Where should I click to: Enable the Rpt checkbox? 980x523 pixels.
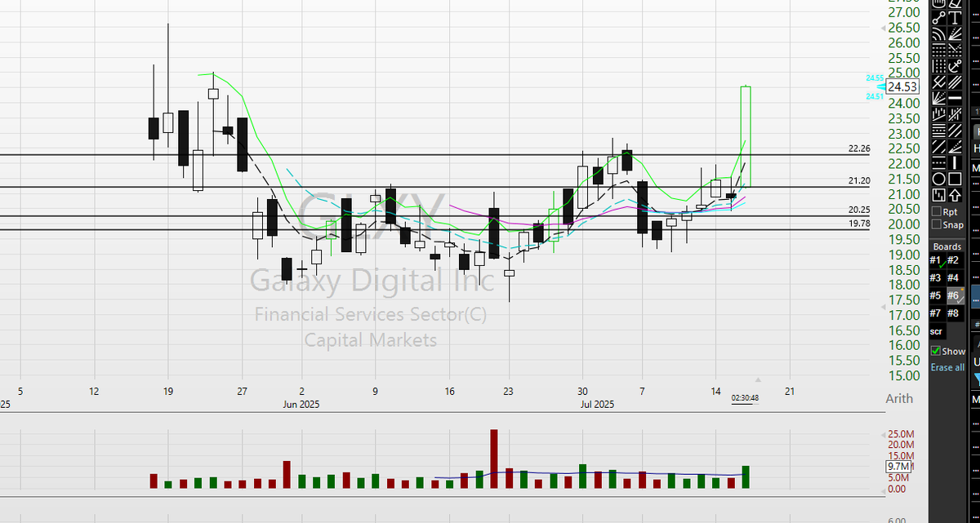tap(936, 211)
